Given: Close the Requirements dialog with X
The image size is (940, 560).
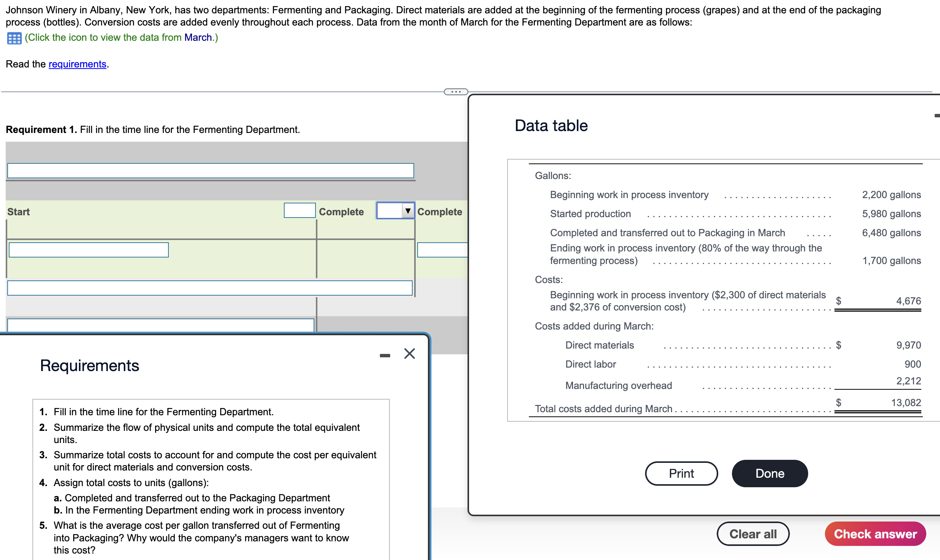Looking at the screenshot, I should click(409, 354).
